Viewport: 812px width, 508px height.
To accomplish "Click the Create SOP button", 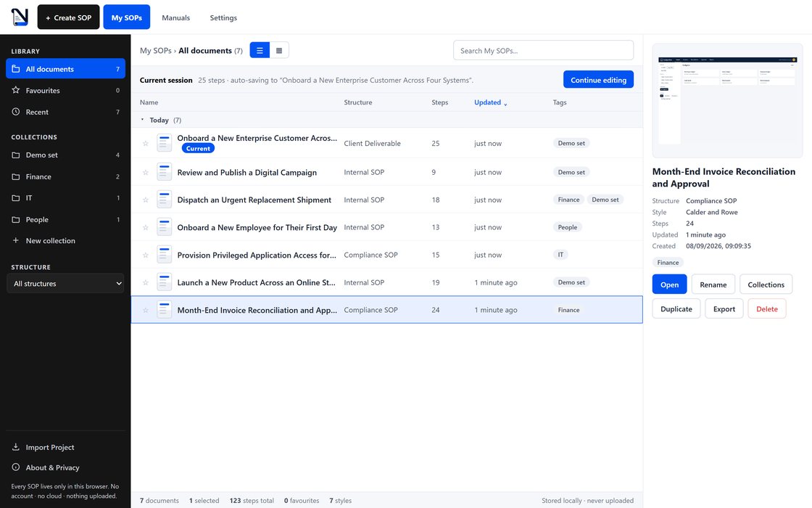I will [68, 17].
